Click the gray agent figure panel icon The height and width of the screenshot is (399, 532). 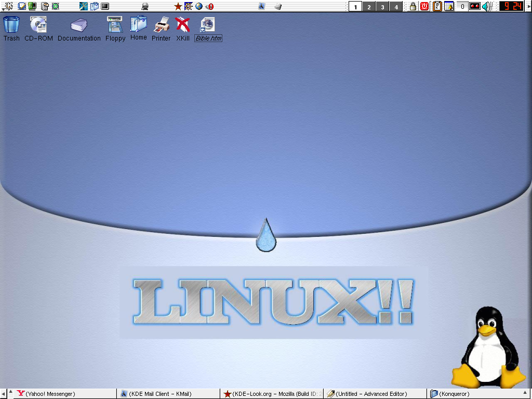coord(145,6)
